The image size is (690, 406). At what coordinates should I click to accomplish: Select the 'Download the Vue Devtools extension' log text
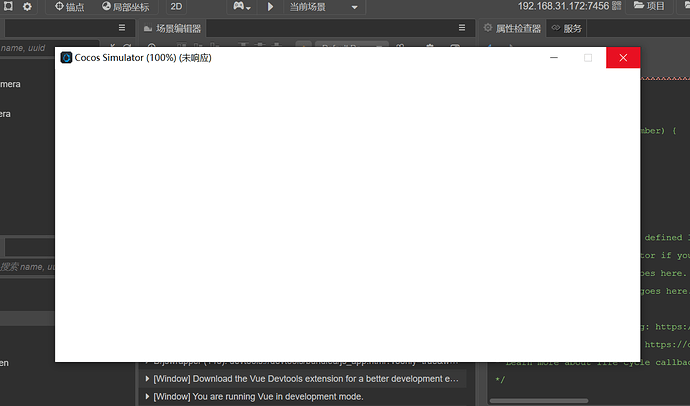[x=306, y=379]
